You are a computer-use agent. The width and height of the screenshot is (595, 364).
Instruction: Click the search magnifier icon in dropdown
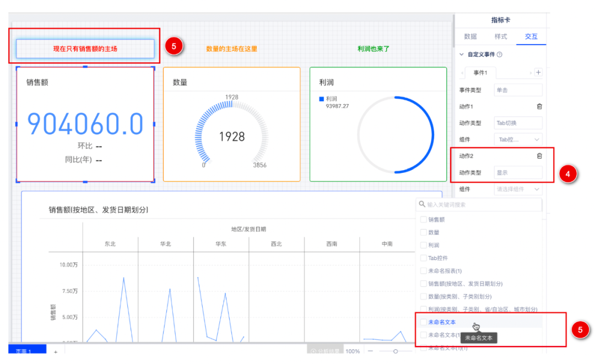point(422,204)
